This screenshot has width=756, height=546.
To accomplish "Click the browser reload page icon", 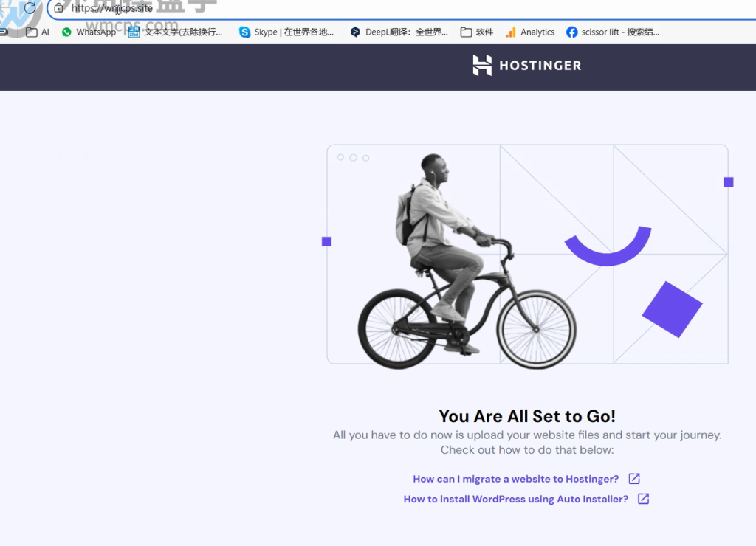I will pyautogui.click(x=30, y=8).
